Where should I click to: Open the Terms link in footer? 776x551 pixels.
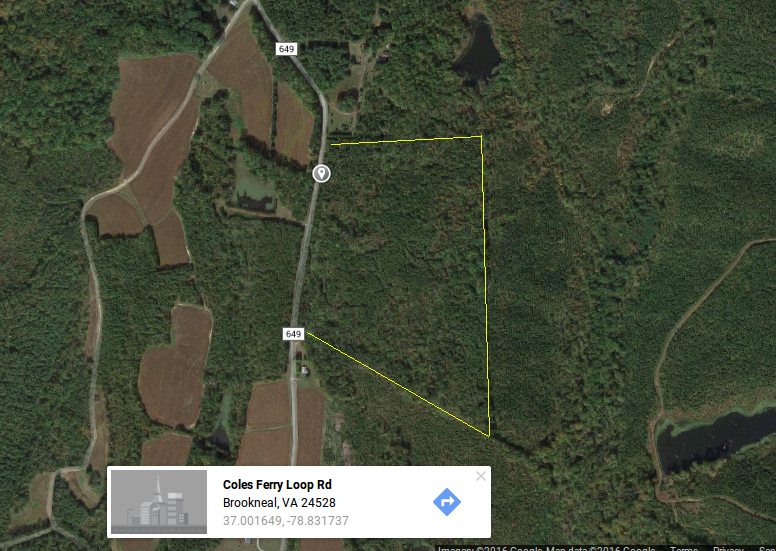click(684, 549)
